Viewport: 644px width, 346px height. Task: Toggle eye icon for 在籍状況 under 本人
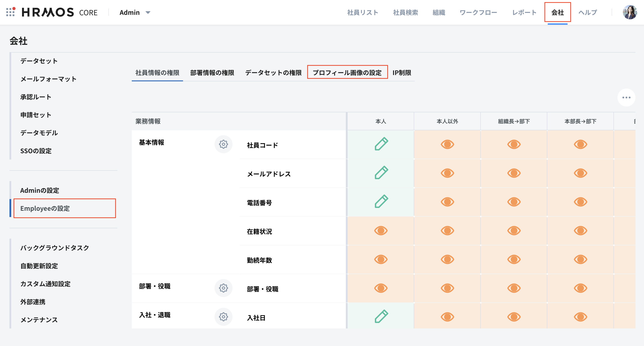pos(381,231)
